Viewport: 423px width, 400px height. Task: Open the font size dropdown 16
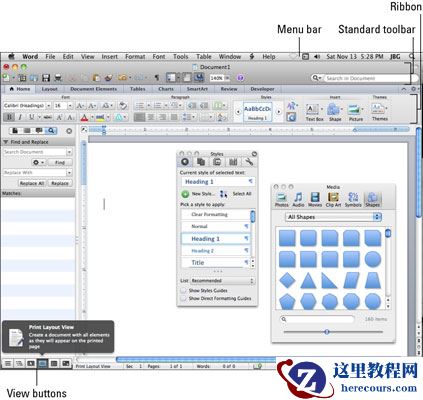pyautogui.click(x=70, y=106)
